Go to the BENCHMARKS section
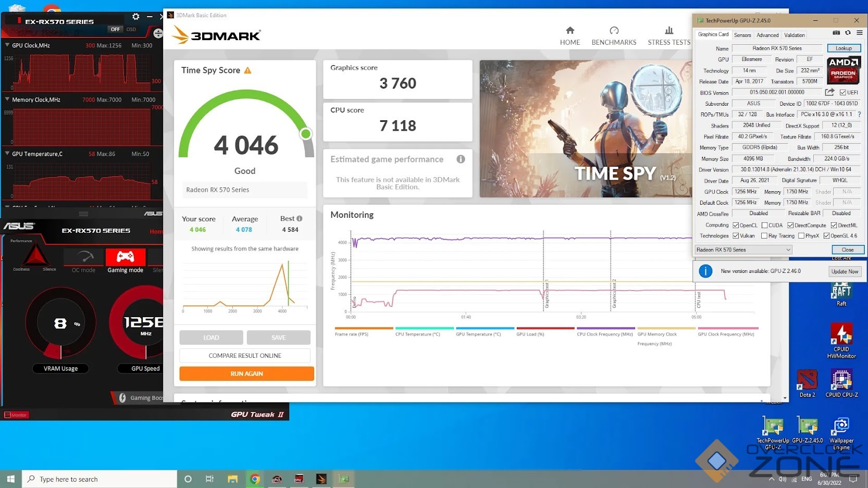 (x=614, y=35)
